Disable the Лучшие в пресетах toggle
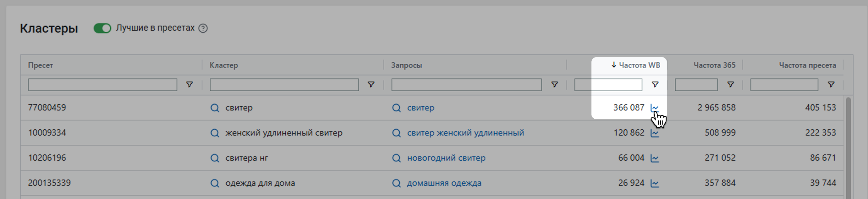Screen dimensions: 868x199 [102, 28]
